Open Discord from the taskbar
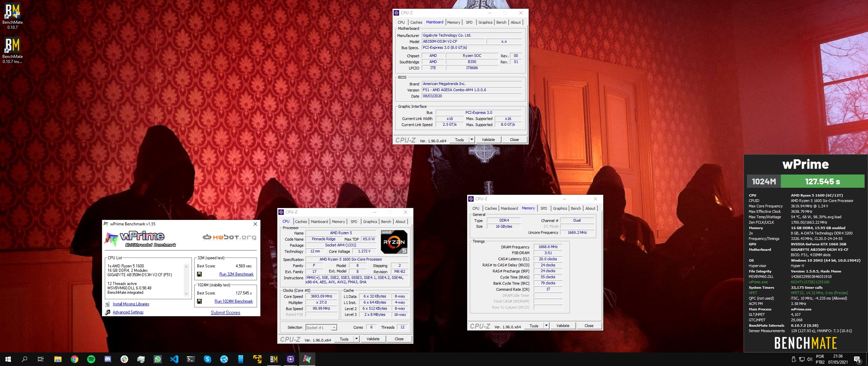868x366 pixels. (x=108, y=359)
